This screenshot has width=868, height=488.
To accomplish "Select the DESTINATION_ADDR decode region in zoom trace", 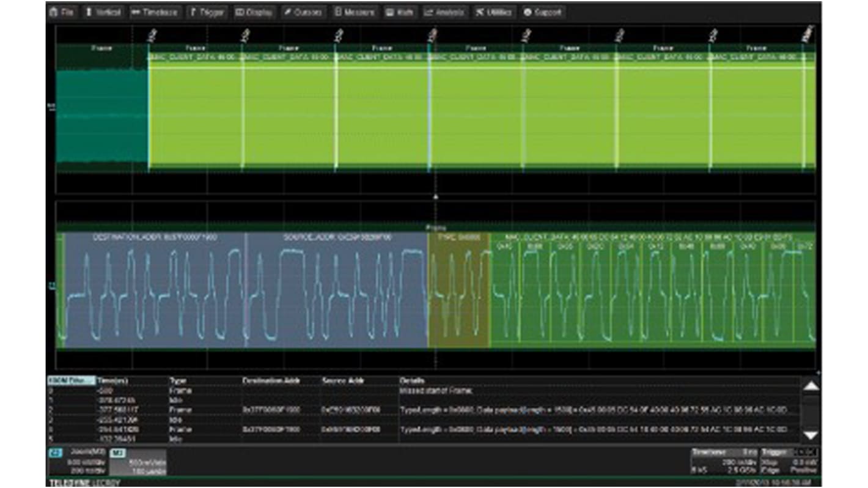I will [155, 290].
